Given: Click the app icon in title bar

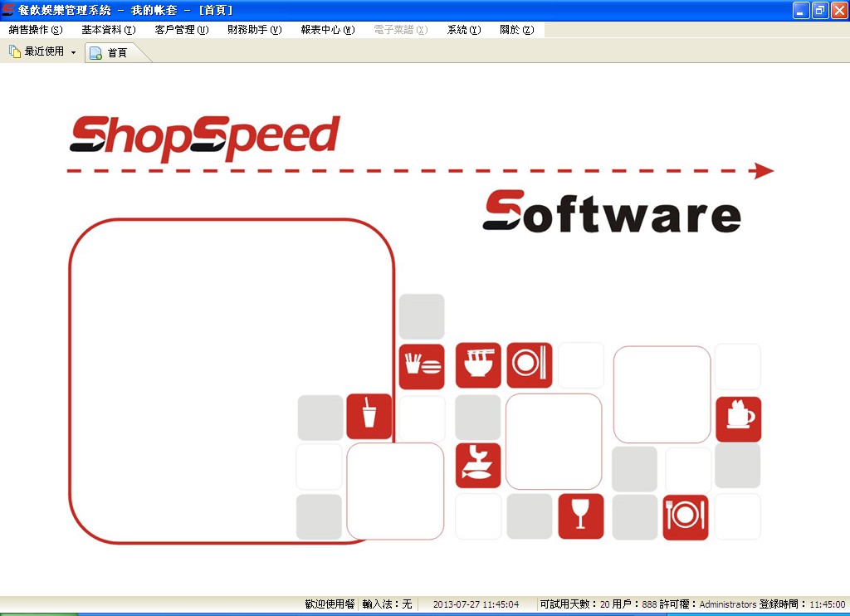Looking at the screenshot, I should click(x=7, y=10).
